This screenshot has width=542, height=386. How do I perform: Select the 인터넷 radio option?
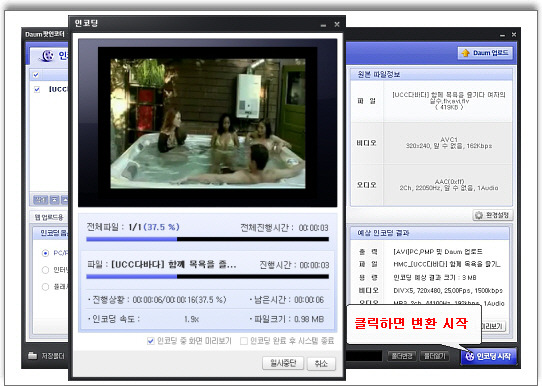pyautogui.click(x=45, y=270)
